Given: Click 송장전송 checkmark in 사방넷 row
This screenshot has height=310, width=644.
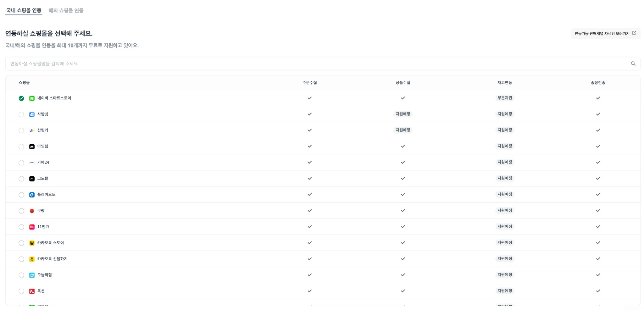Looking at the screenshot, I should click(x=598, y=114).
